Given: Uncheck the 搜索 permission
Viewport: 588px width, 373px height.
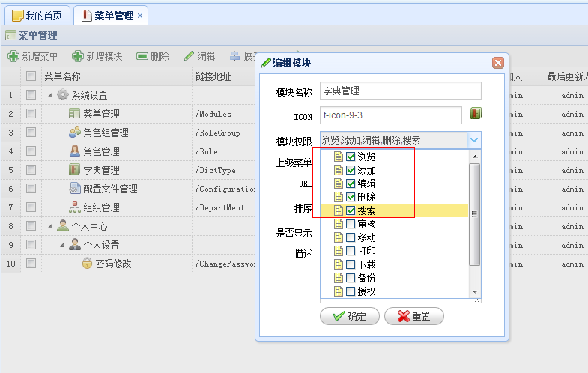Looking at the screenshot, I should point(351,210).
